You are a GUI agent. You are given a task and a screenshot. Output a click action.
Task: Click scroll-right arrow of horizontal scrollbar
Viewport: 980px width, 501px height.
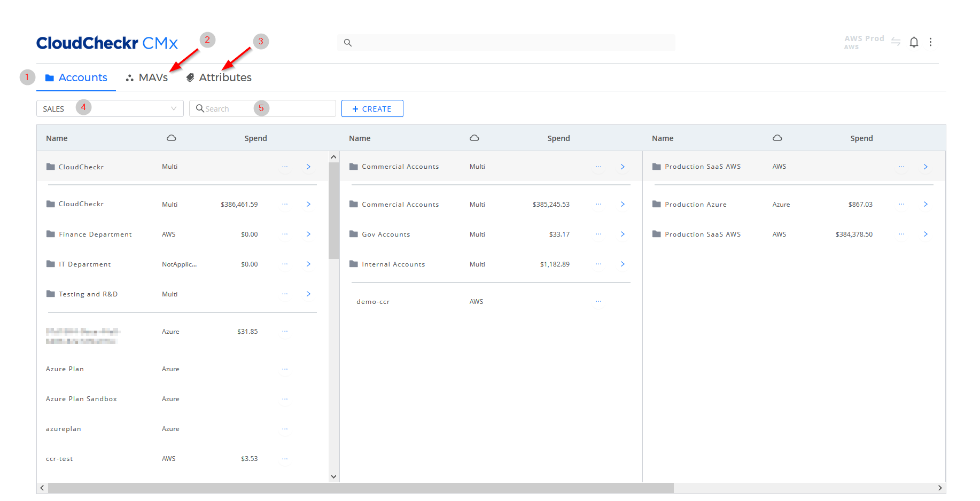(940, 488)
